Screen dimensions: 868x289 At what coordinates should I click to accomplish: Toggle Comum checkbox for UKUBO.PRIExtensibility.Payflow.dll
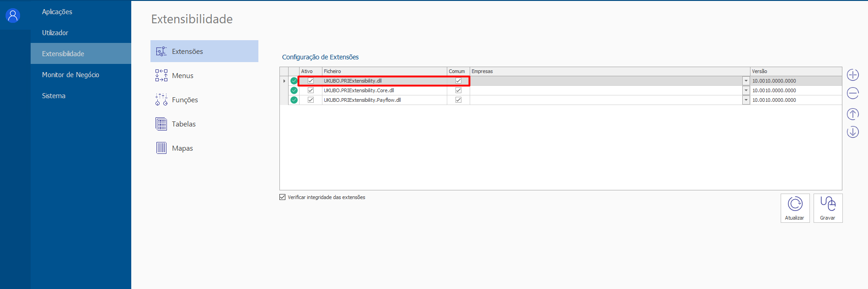[458, 100]
